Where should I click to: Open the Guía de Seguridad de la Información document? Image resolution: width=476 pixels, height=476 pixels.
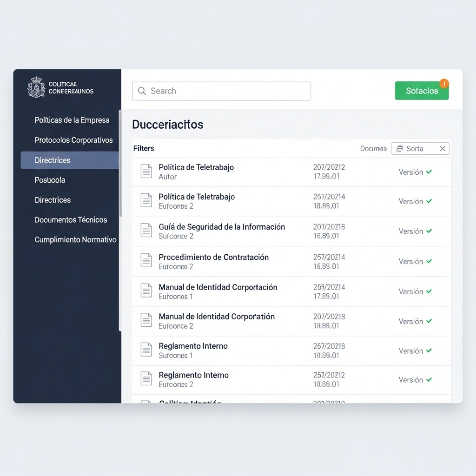point(222,227)
